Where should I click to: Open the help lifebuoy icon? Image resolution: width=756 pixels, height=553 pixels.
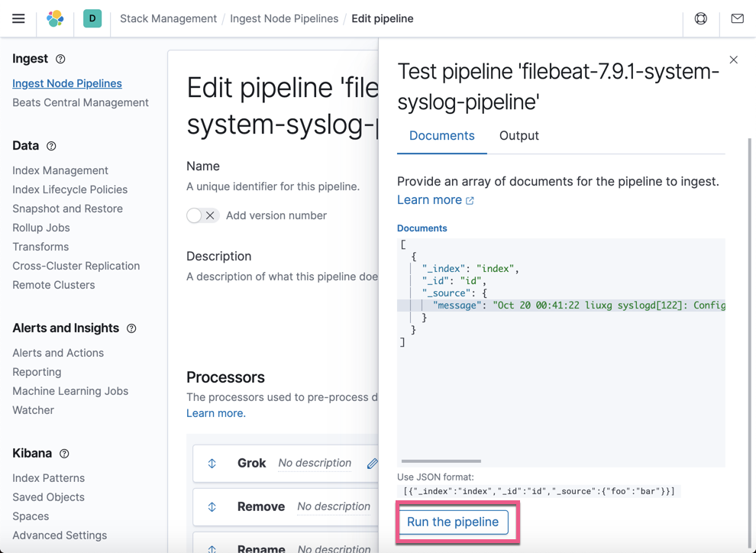(x=700, y=19)
